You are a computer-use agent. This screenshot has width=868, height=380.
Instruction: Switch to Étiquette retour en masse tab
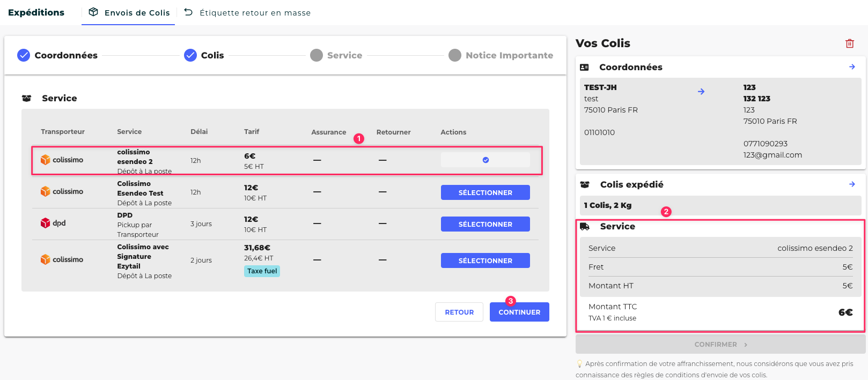coord(255,13)
